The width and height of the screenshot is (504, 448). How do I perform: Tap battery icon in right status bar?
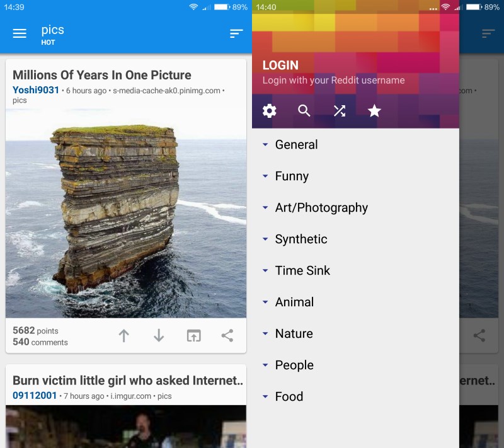(474, 7)
